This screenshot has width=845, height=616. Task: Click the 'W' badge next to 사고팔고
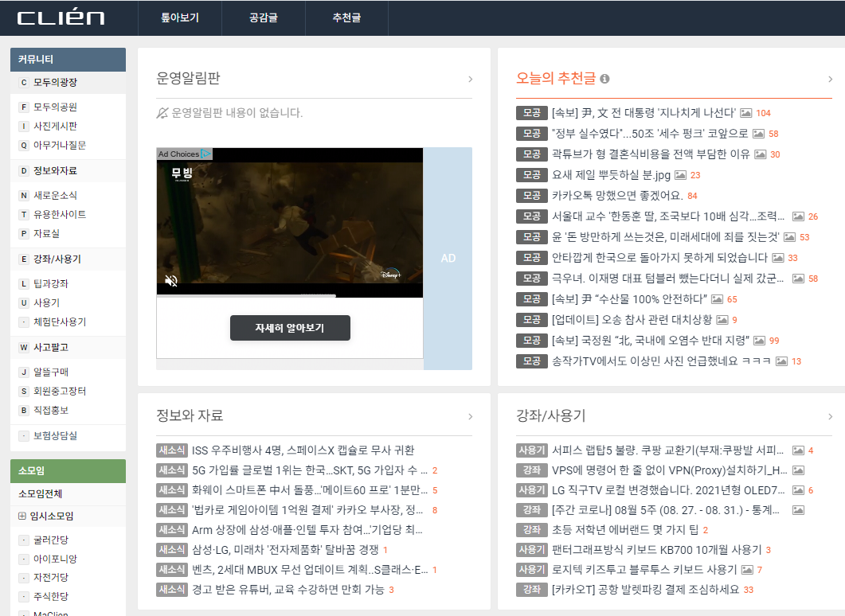coord(24,347)
